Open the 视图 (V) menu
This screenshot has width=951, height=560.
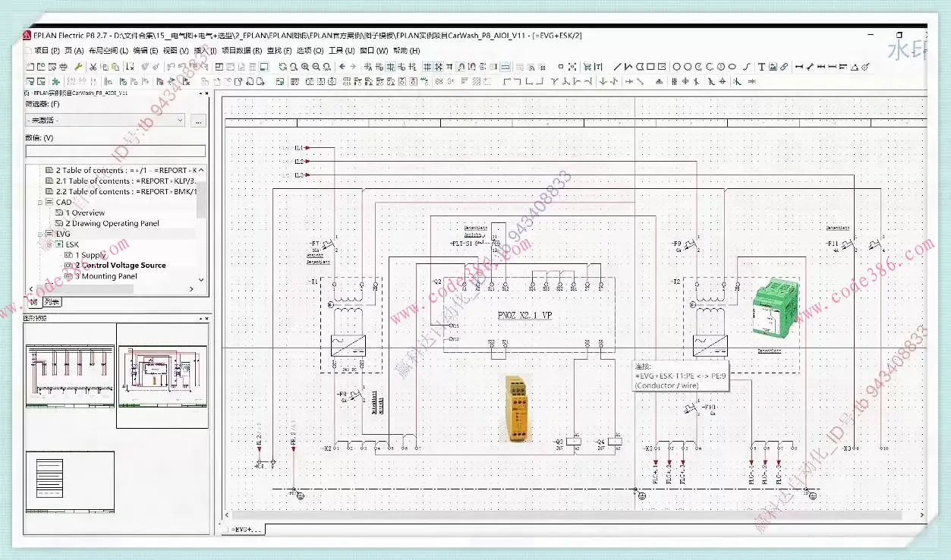[175, 51]
